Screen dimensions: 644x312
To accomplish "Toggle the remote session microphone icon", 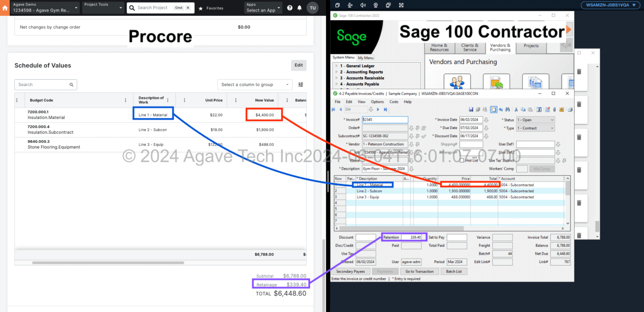I will pos(350,5).
